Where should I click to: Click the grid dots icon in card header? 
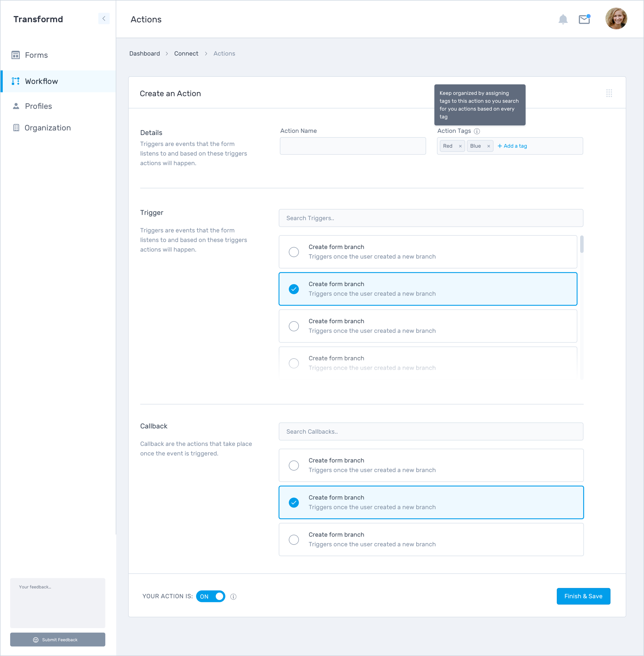point(609,93)
